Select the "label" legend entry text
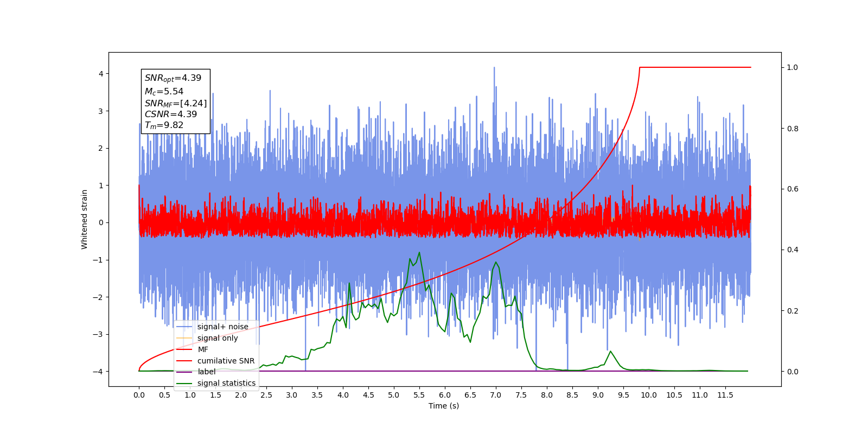The width and height of the screenshot is (868, 434). point(207,372)
